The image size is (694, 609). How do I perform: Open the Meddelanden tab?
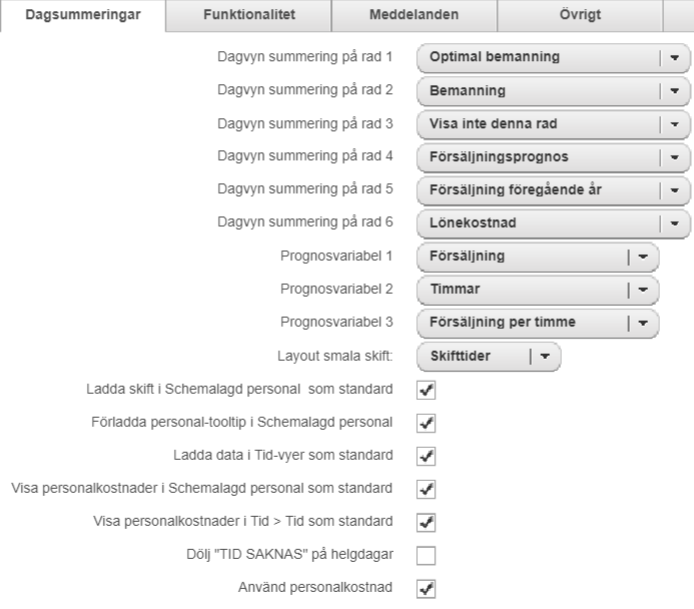pyautogui.click(x=414, y=15)
